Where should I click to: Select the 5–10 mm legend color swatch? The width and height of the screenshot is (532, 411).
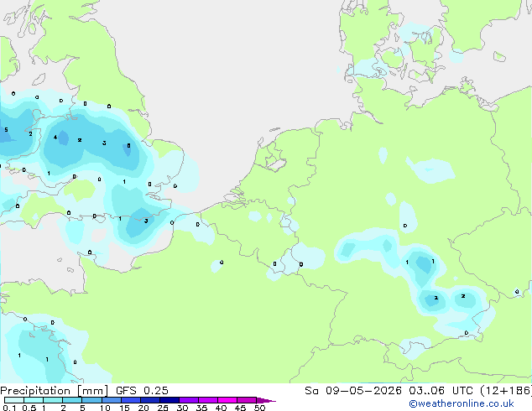click(x=91, y=400)
